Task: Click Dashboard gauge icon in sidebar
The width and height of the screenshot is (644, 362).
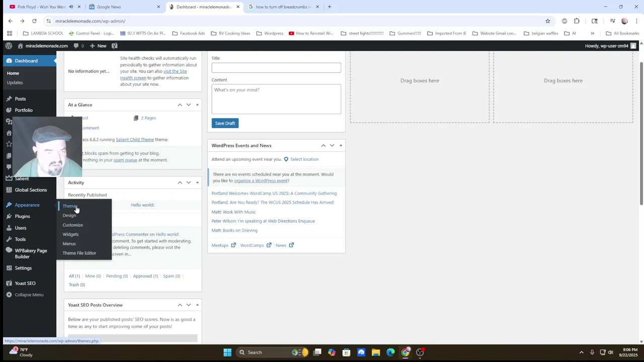Action: click(9, 61)
